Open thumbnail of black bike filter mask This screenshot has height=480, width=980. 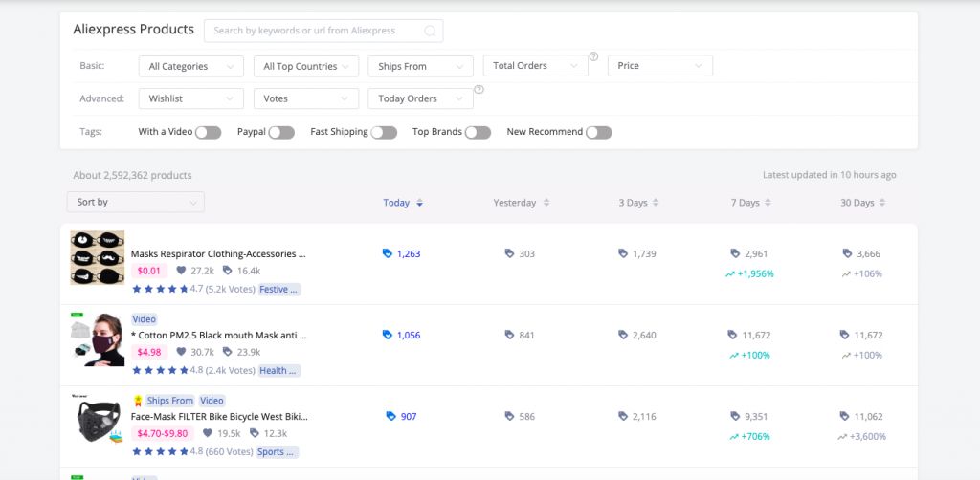click(97, 421)
